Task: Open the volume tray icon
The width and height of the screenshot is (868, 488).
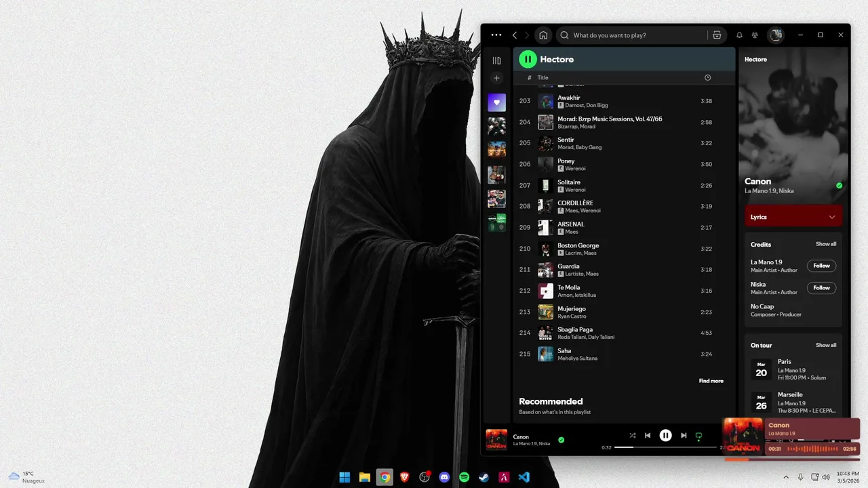Action: click(827, 477)
